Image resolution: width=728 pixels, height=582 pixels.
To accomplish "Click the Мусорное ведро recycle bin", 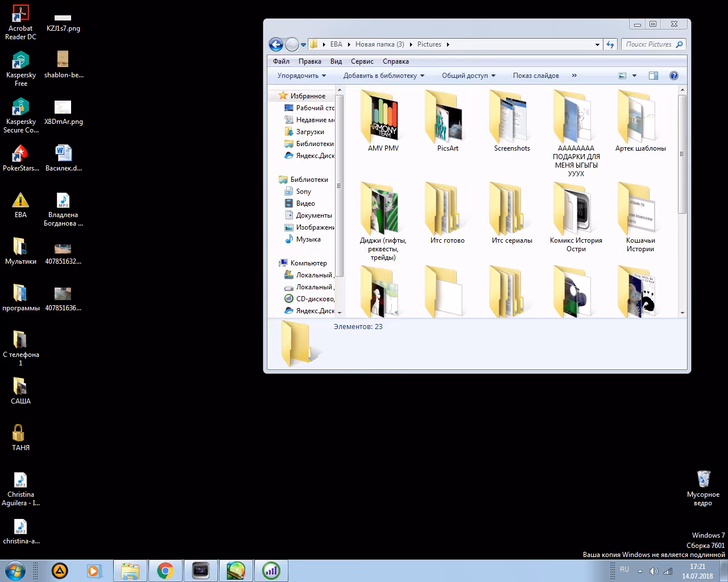I will pos(704,488).
